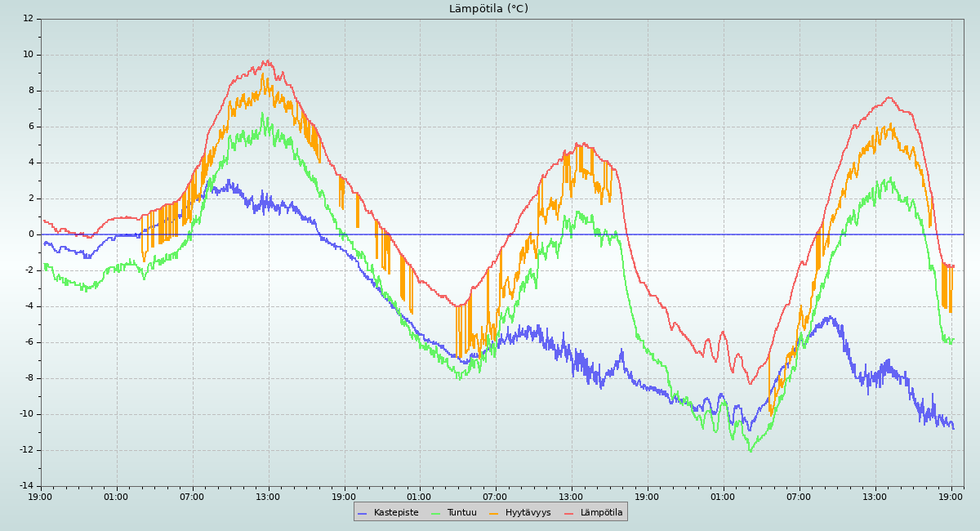The width and height of the screenshot is (980, 531).
Task: Select the -4 tick label on y-axis
Action: click(x=29, y=306)
